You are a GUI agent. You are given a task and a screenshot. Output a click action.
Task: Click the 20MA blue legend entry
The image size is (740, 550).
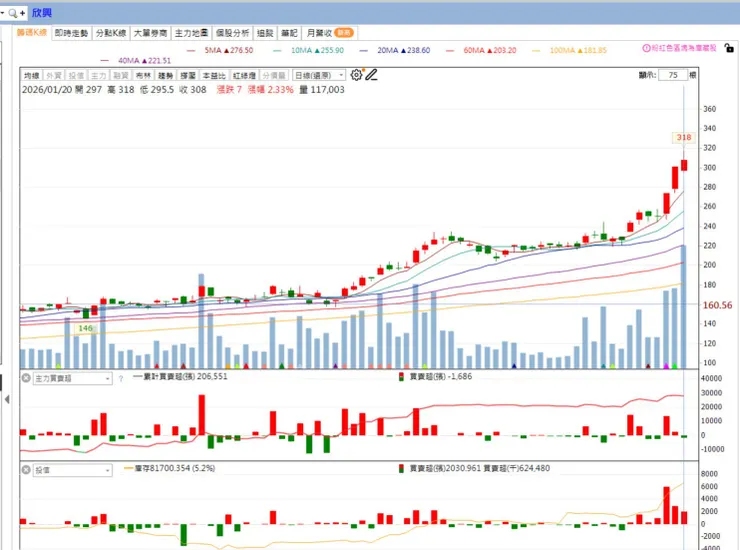pyautogui.click(x=395, y=50)
